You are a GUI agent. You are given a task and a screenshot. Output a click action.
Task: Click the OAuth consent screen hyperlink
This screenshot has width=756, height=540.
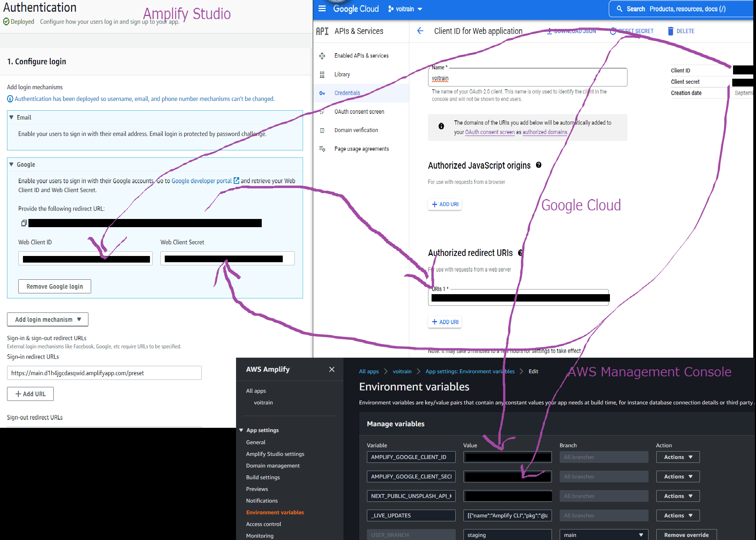click(x=490, y=132)
